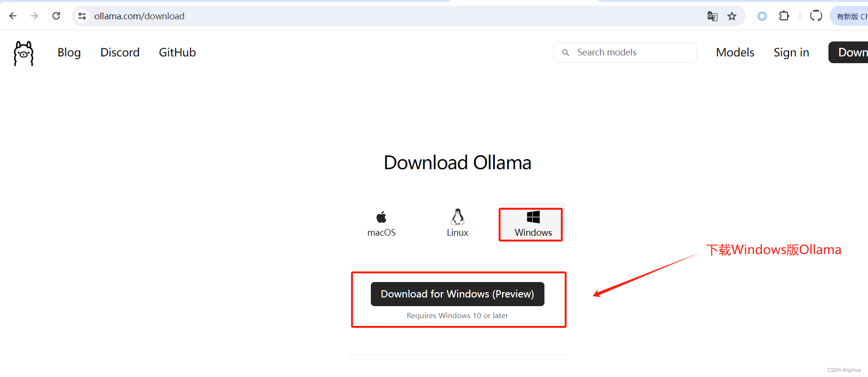The height and width of the screenshot is (377, 868).
Task: Click the Download button in header
Action: (x=849, y=53)
